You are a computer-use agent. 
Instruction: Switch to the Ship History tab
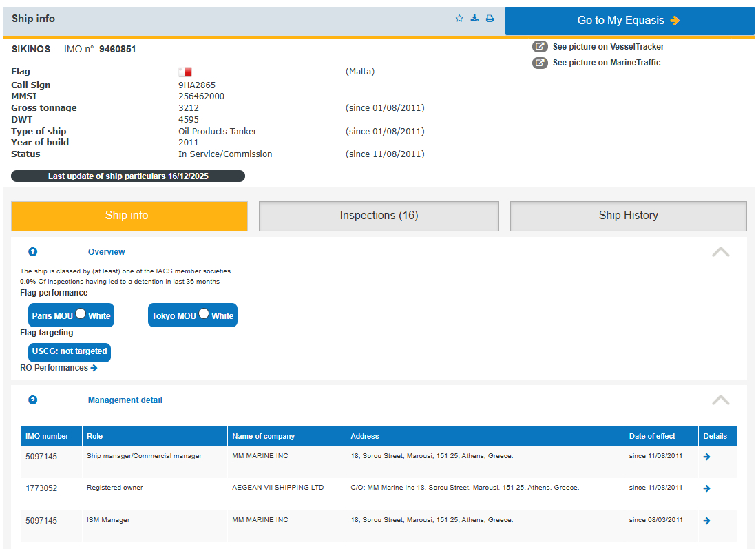(628, 216)
